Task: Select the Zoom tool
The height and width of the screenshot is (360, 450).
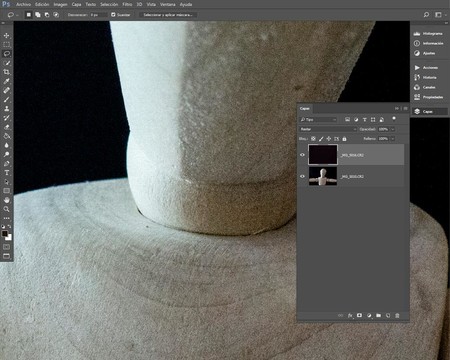Action: 6,209
